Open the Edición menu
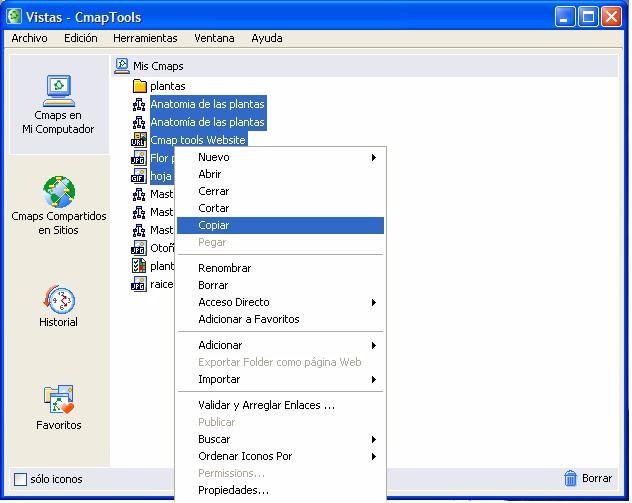632x503 pixels. 81,38
